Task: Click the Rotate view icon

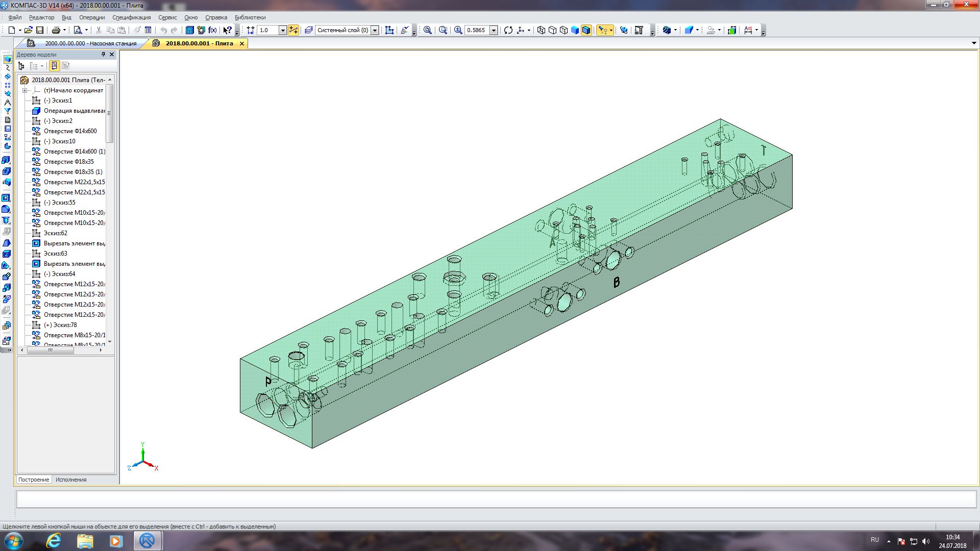Action: (508, 30)
